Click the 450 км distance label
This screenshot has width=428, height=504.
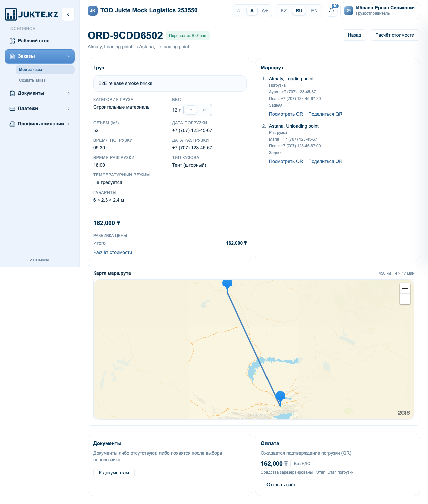click(385, 273)
